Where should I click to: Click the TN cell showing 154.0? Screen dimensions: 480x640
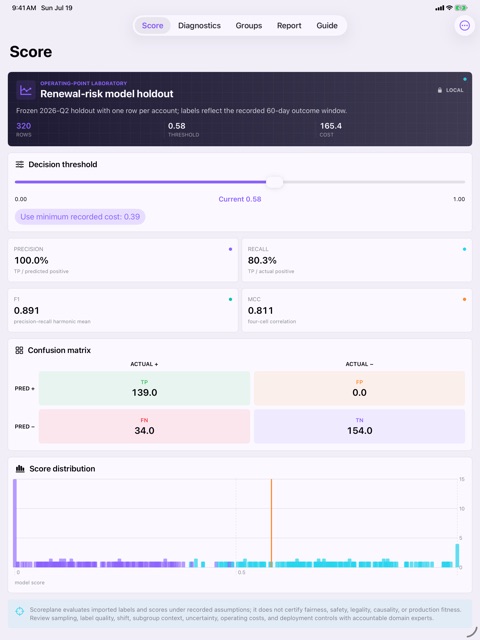[x=359, y=426]
